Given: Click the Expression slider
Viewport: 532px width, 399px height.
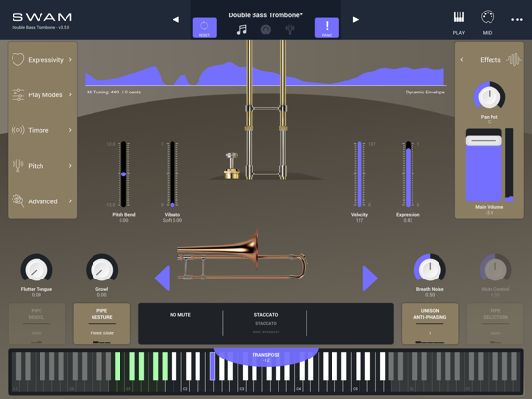Looking at the screenshot, I should point(408,174).
